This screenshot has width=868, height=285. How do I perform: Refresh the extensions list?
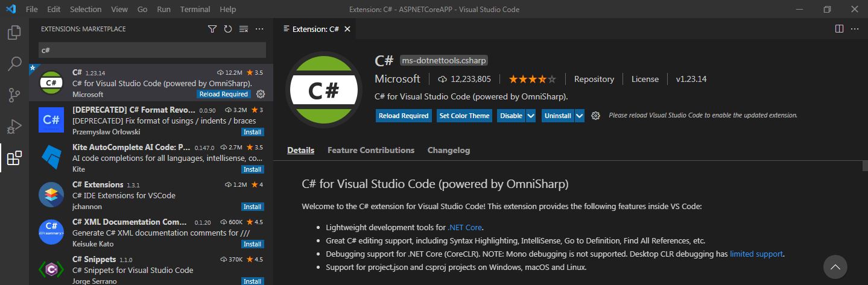(x=228, y=29)
